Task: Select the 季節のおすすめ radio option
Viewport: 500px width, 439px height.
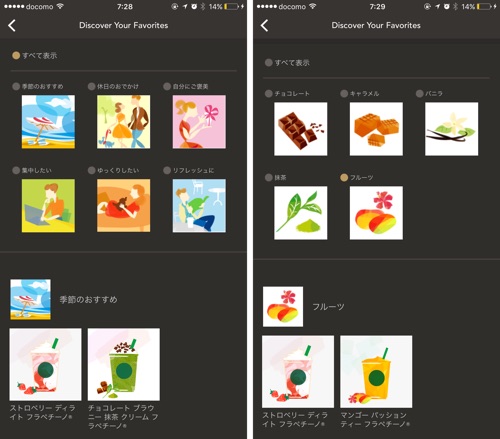Action: [16, 86]
